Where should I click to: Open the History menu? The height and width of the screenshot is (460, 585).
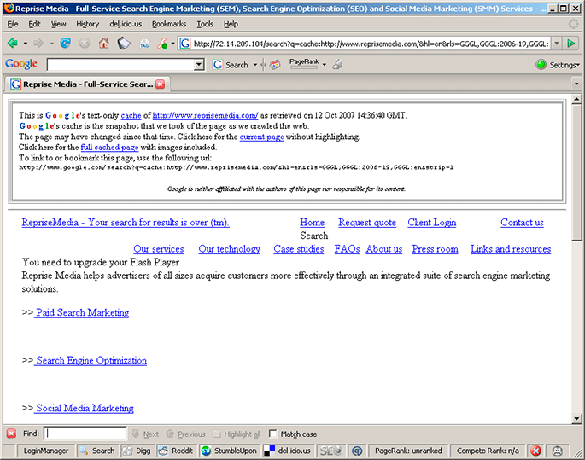coord(88,24)
